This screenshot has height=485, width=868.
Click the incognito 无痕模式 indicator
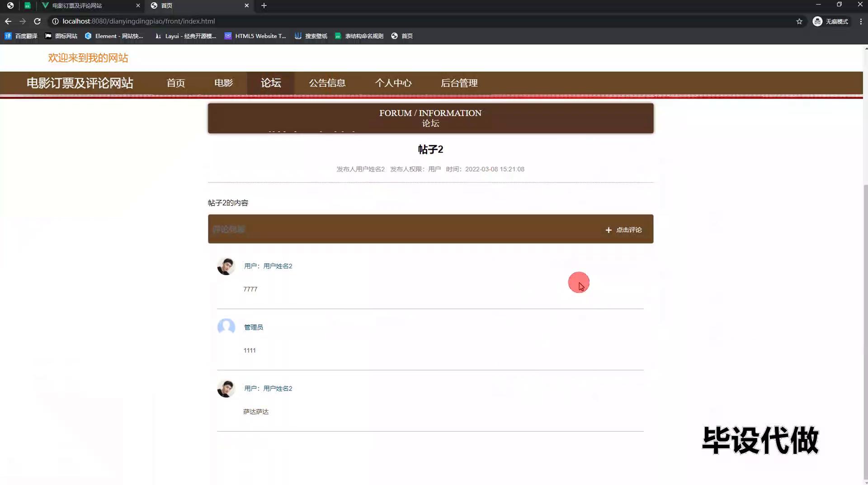(x=830, y=21)
